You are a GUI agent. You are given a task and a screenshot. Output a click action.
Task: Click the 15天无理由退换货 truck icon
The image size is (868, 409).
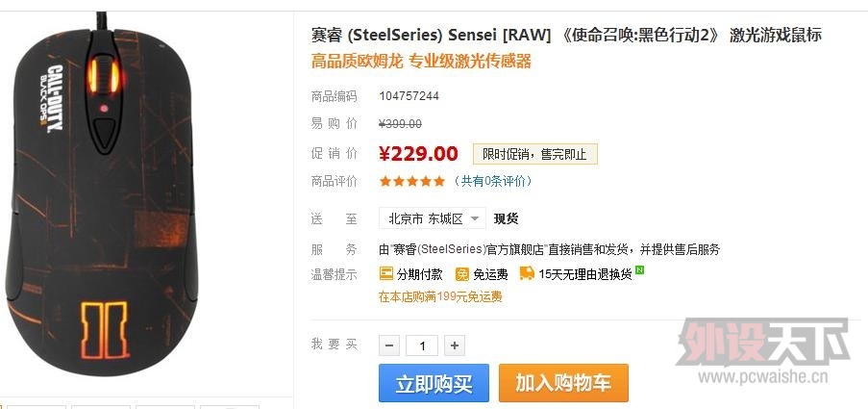coord(527,273)
